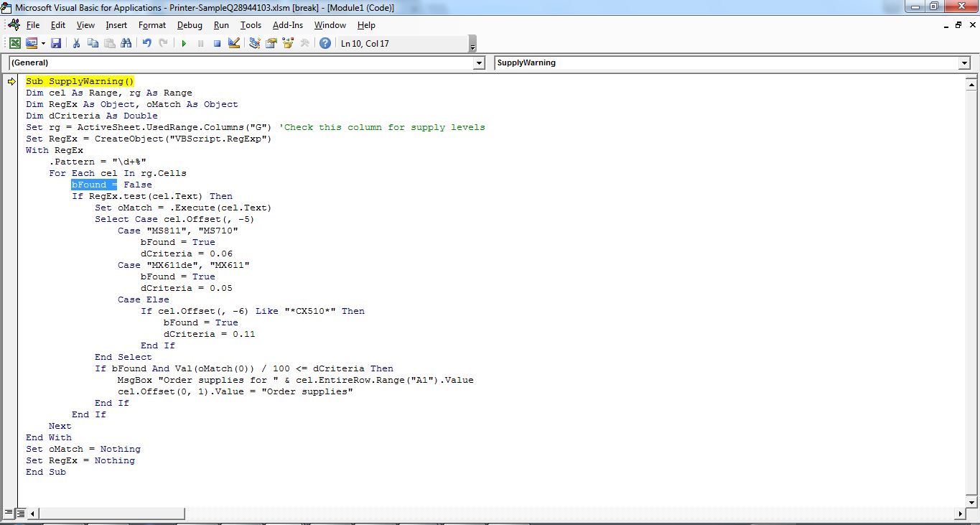
Task: Click the Paste toolbar icon
Action: tap(109, 43)
